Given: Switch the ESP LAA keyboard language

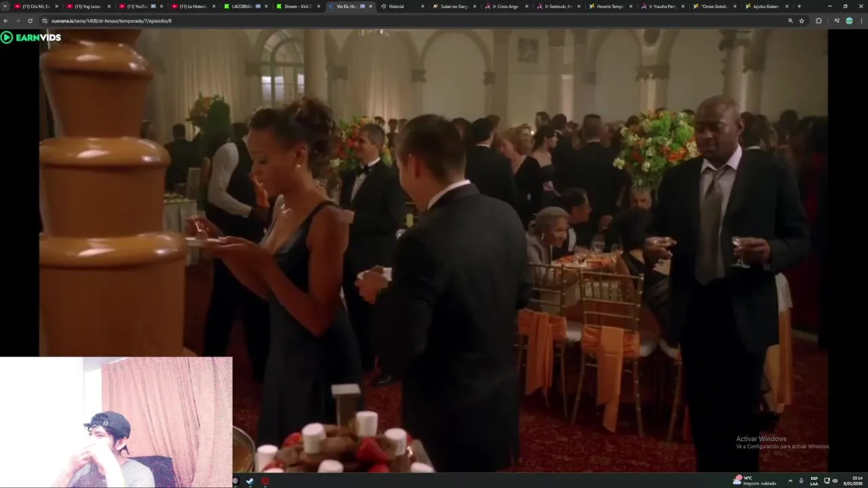Looking at the screenshot, I should click(x=814, y=481).
